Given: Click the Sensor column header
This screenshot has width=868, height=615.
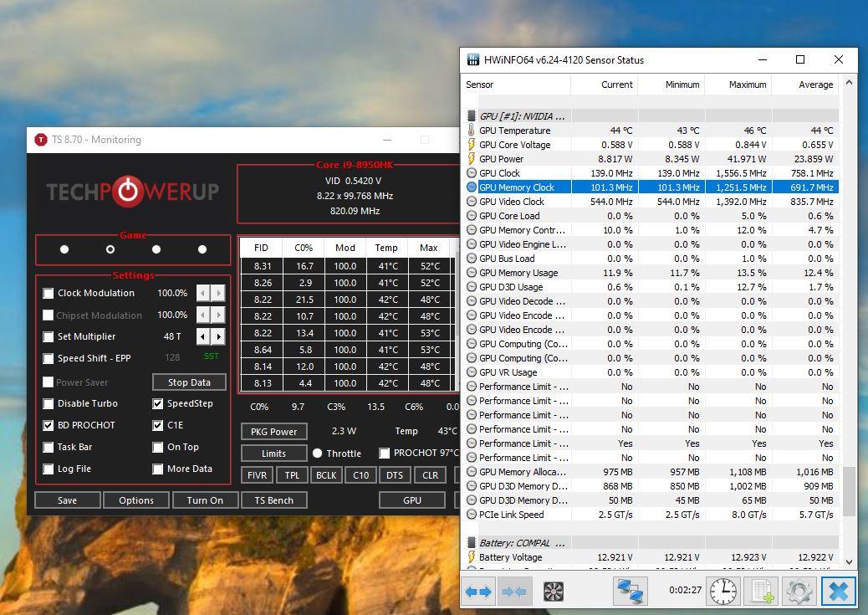Looking at the screenshot, I should [x=515, y=85].
